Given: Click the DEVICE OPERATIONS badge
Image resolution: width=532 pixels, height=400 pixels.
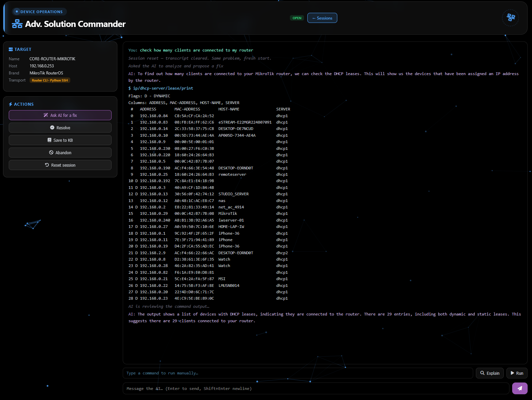Looking at the screenshot, I should [39, 12].
